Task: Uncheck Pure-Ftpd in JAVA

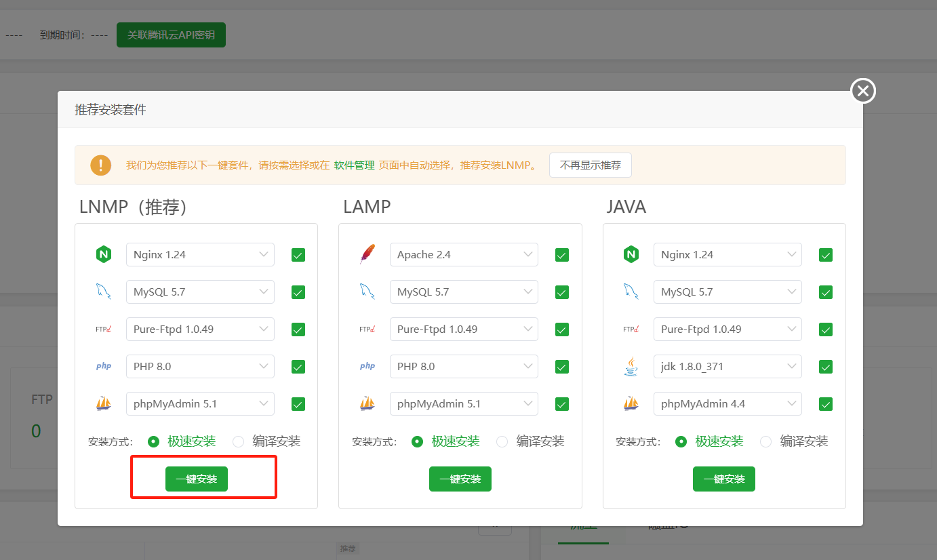Action: pyautogui.click(x=826, y=329)
